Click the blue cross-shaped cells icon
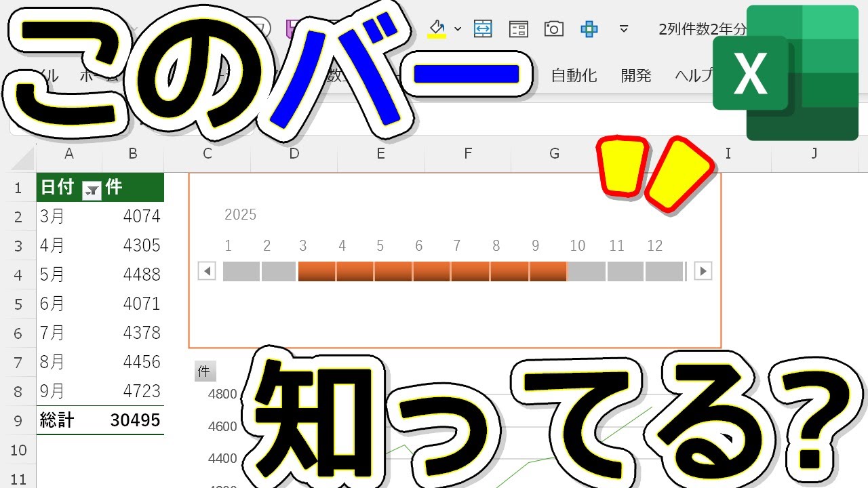Viewport: 868px width, 488px height. click(x=589, y=28)
